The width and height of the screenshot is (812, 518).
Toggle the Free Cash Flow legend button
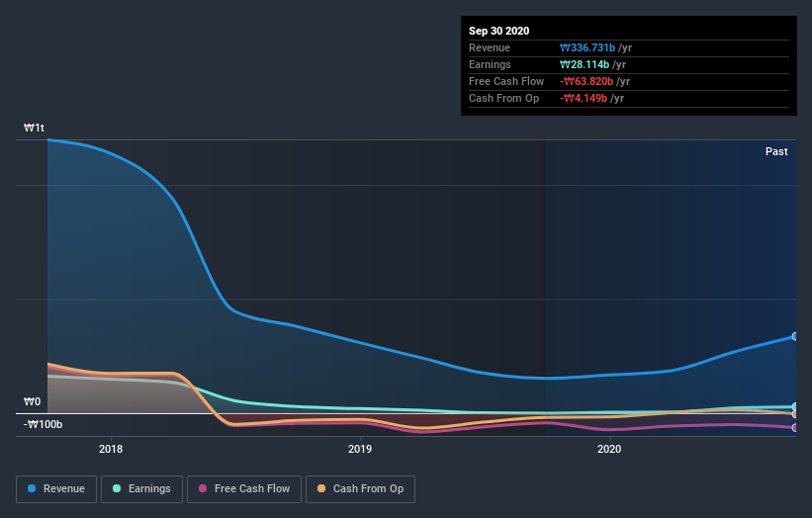pos(244,489)
